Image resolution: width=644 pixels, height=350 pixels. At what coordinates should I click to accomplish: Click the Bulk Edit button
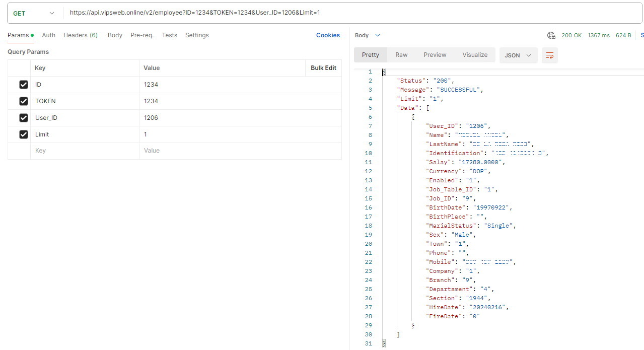[323, 68]
